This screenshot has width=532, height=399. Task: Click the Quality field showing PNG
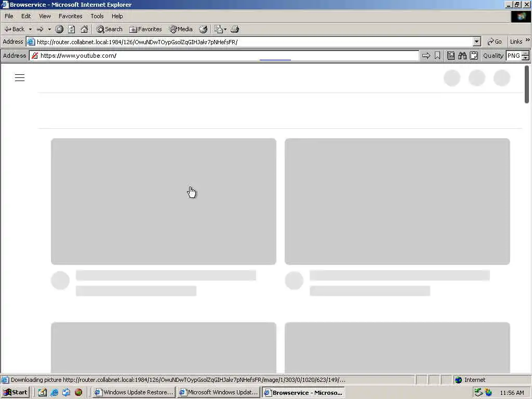pos(514,56)
